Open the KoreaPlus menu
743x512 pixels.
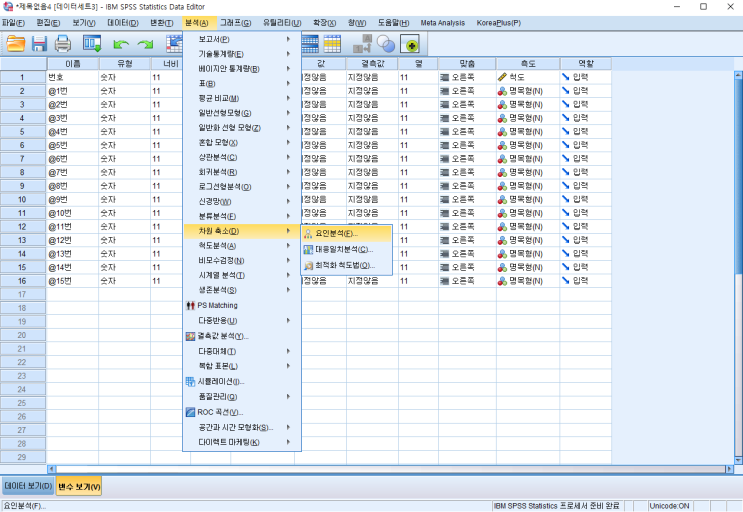(498, 23)
